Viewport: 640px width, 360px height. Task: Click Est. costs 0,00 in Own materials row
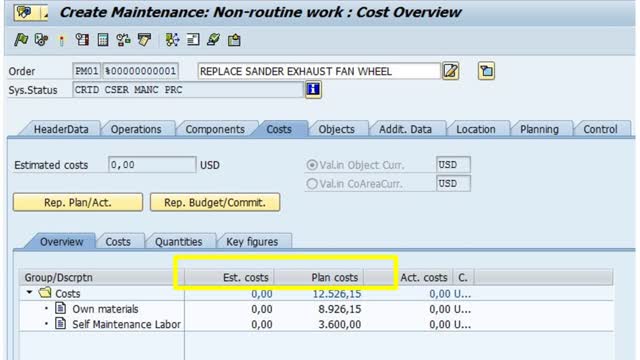click(x=262, y=309)
